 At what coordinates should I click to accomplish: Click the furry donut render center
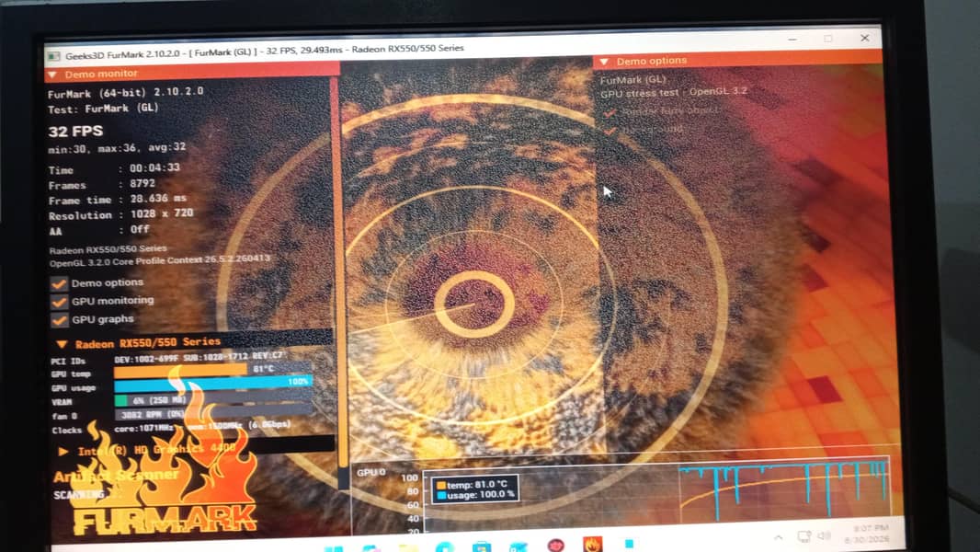coord(473,305)
